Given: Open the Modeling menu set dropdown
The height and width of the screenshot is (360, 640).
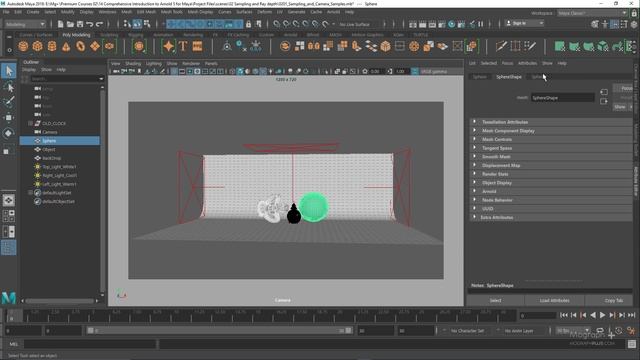Looking at the screenshot, I should [25, 24].
